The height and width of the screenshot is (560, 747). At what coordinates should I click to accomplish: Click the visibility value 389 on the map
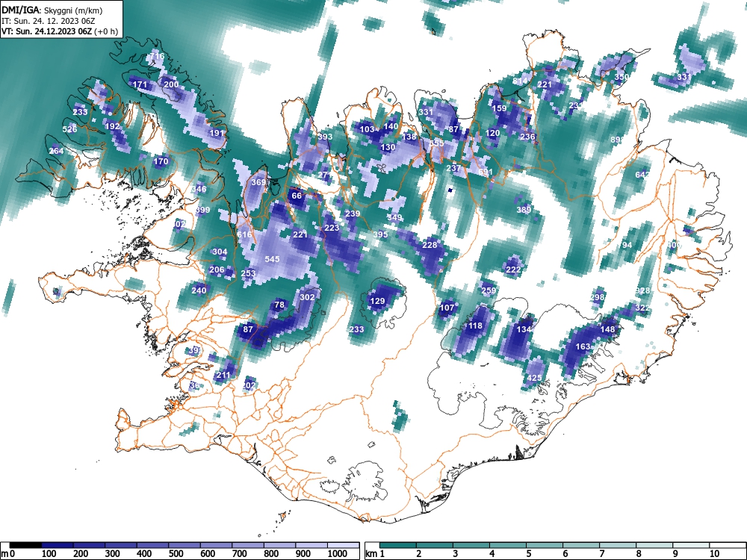tap(524, 210)
